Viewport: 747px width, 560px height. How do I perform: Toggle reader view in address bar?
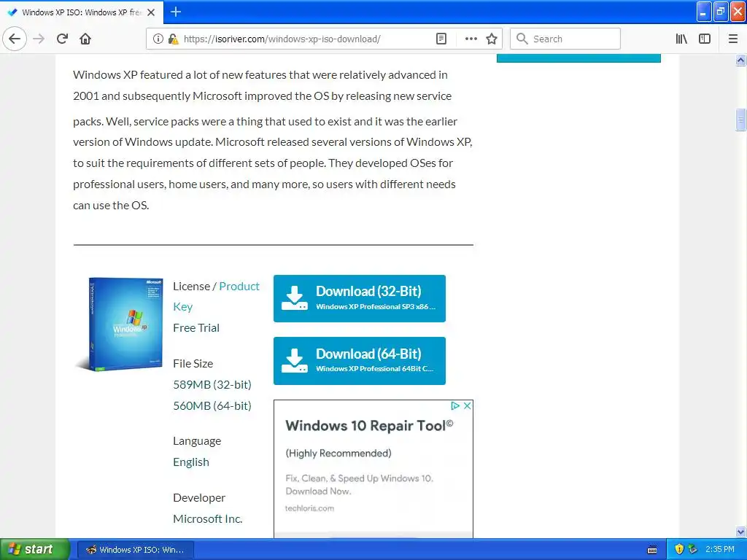tap(441, 39)
